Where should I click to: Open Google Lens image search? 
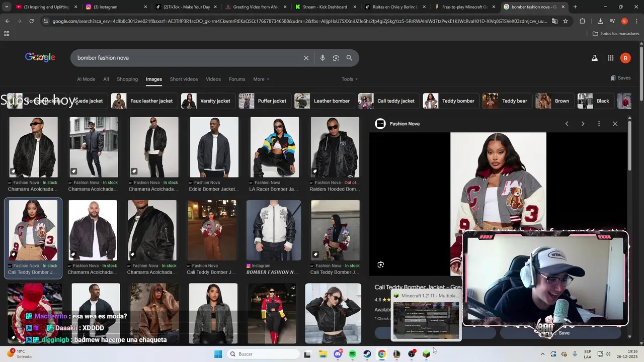coord(336,58)
